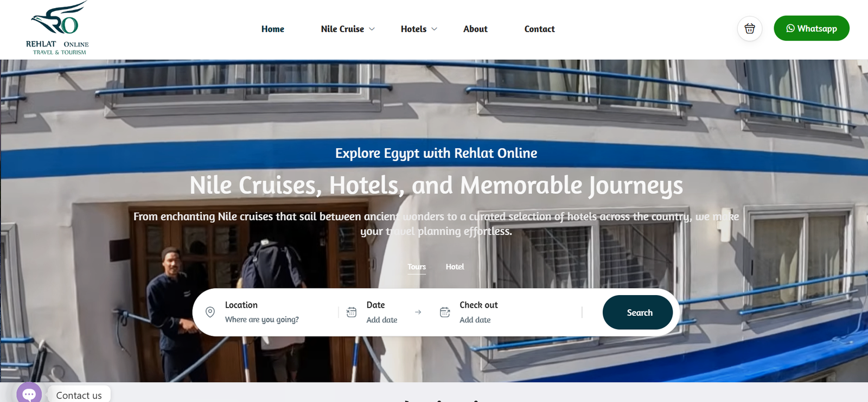
Task: Click the arrow between the date fields
Action: 418,312
